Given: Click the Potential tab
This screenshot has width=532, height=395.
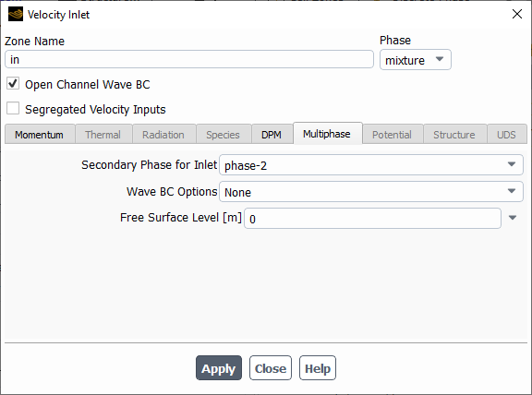Looking at the screenshot, I should coord(393,135).
